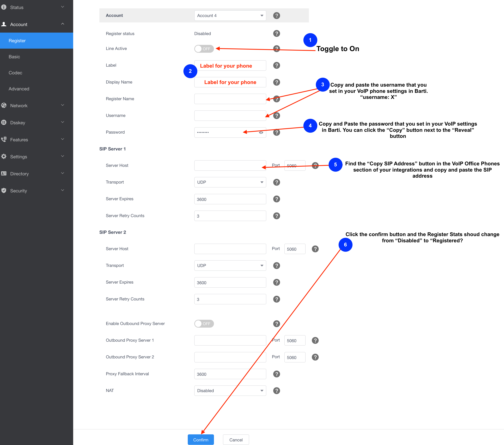Open the NAT Disabled dropdown
The height and width of the screenshot is (445, 504).
[230, 391]
